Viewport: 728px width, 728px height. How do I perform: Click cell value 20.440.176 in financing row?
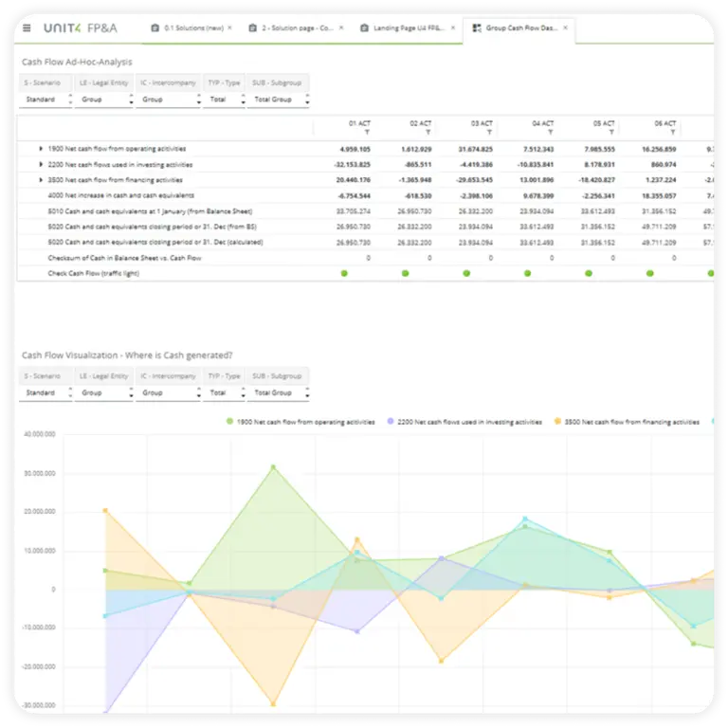pos(354,180)
